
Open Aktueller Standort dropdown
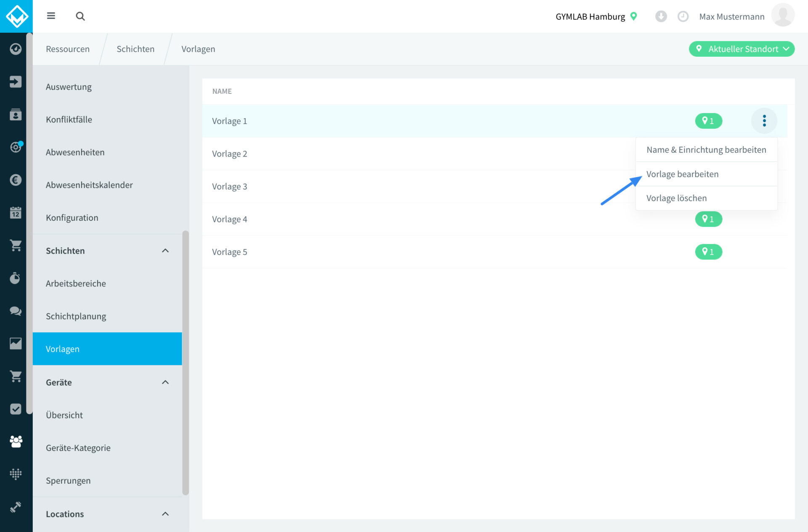point(742,49)
